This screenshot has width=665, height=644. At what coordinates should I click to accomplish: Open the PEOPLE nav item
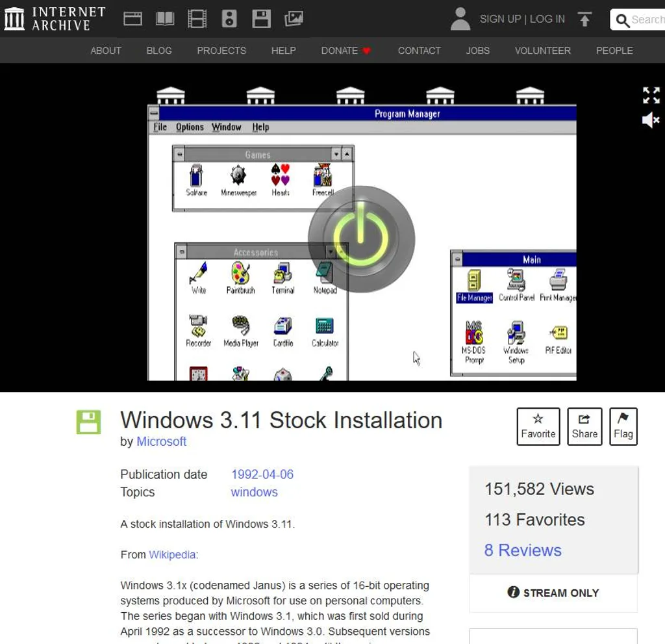[x=614, y=51]
